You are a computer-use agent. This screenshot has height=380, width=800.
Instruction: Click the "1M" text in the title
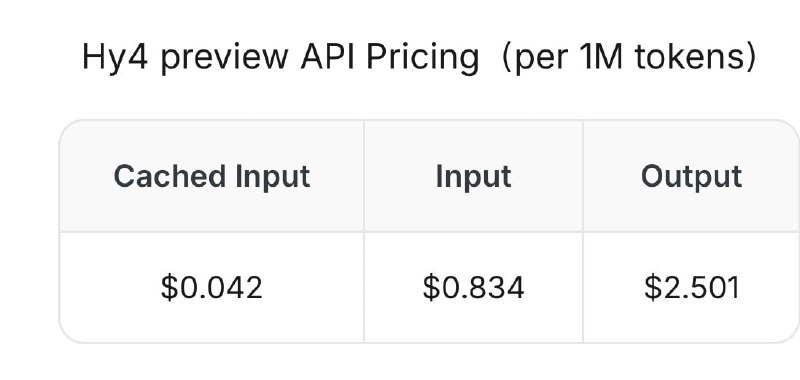pos(602,56)
